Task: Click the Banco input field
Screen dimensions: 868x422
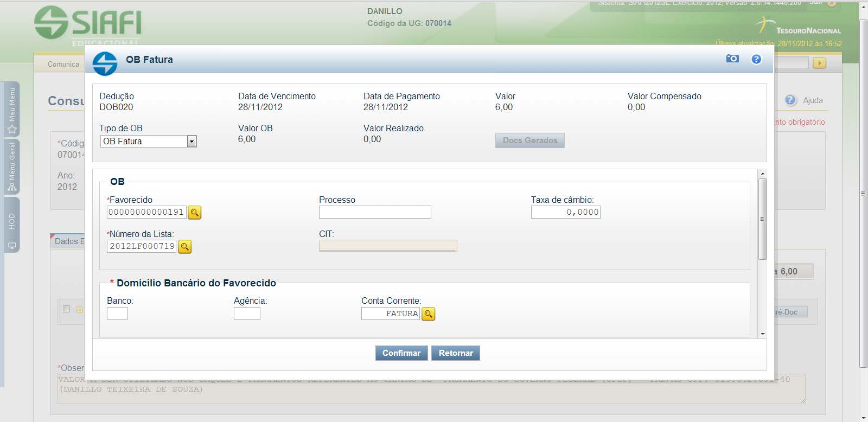Action: coord(117,314)
